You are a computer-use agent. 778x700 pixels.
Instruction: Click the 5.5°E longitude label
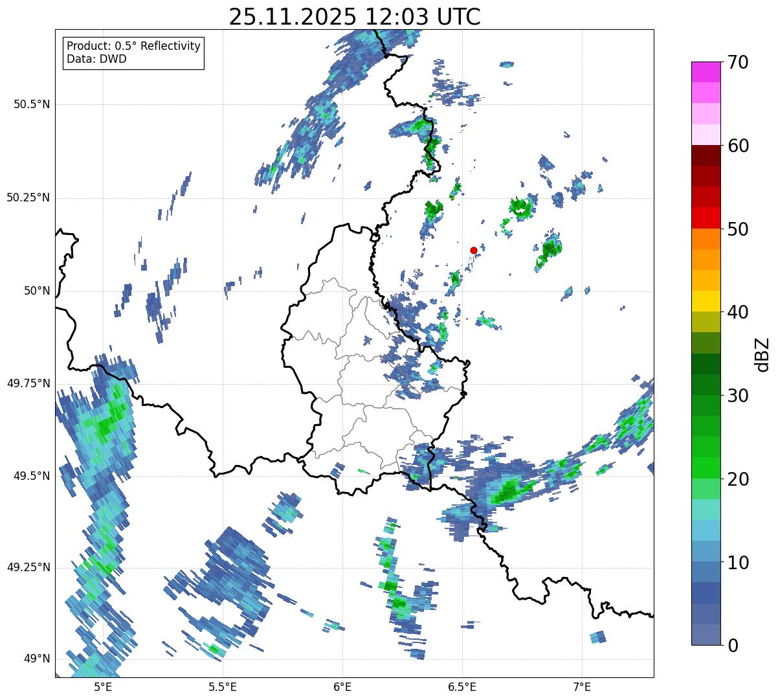click(x=223, y=687)
